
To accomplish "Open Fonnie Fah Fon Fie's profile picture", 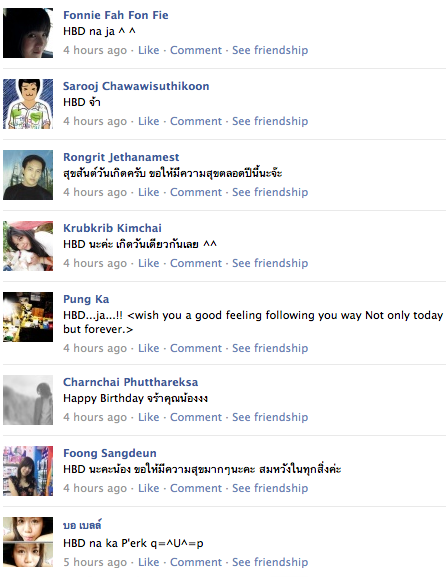I will 28,33.
